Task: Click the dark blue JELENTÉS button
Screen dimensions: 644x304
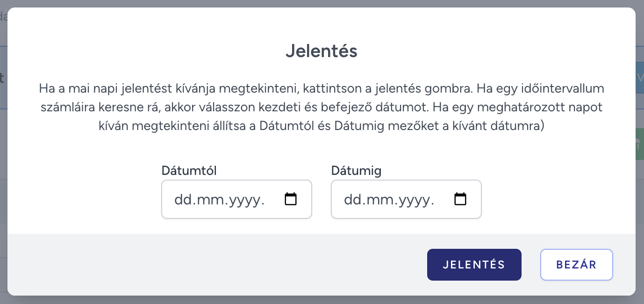Action: pos(474,265)
